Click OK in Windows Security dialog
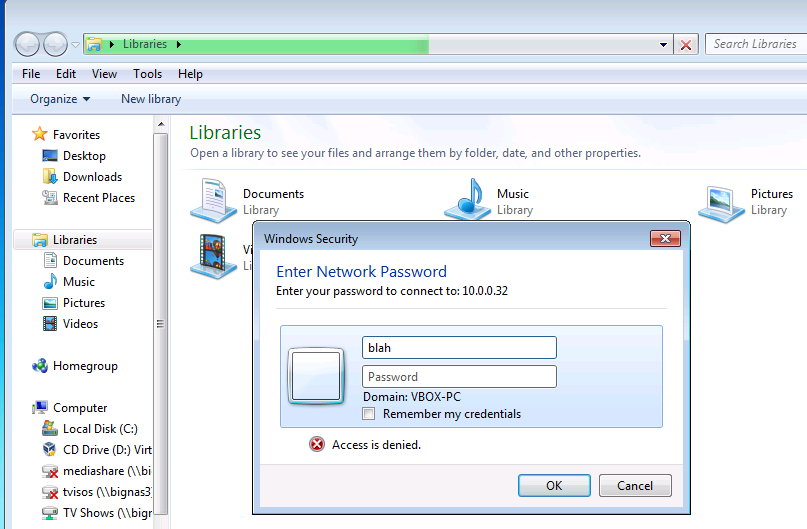 (x=554, y=486)
